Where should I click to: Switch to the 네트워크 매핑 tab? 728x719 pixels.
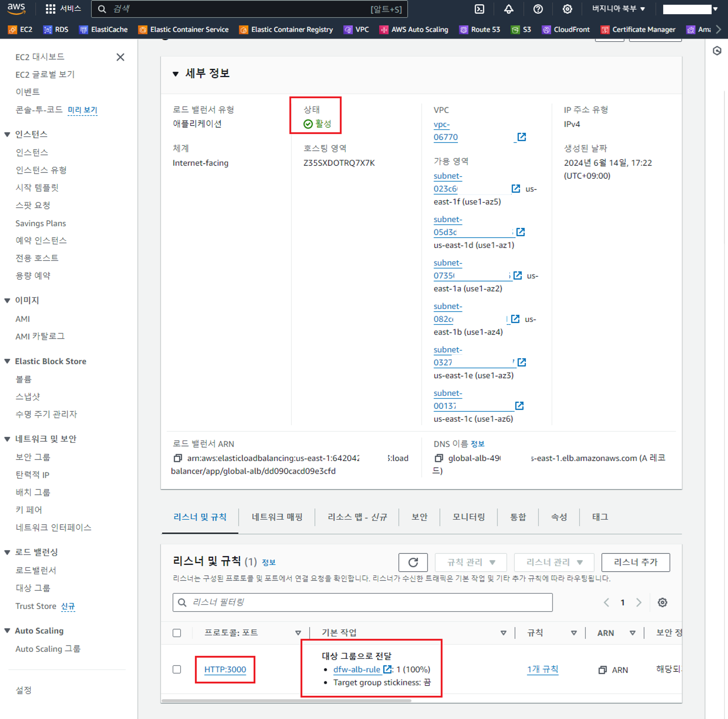tap(277, 517)
